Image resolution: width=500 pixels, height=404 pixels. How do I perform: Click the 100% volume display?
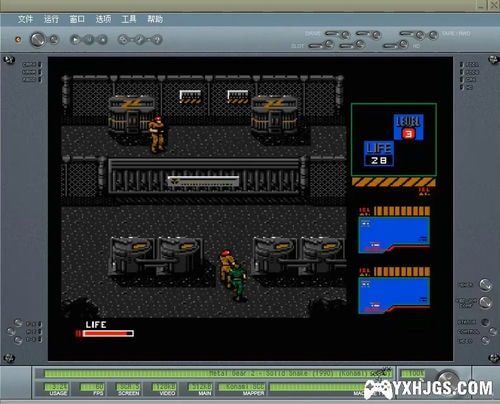point(413,373)
